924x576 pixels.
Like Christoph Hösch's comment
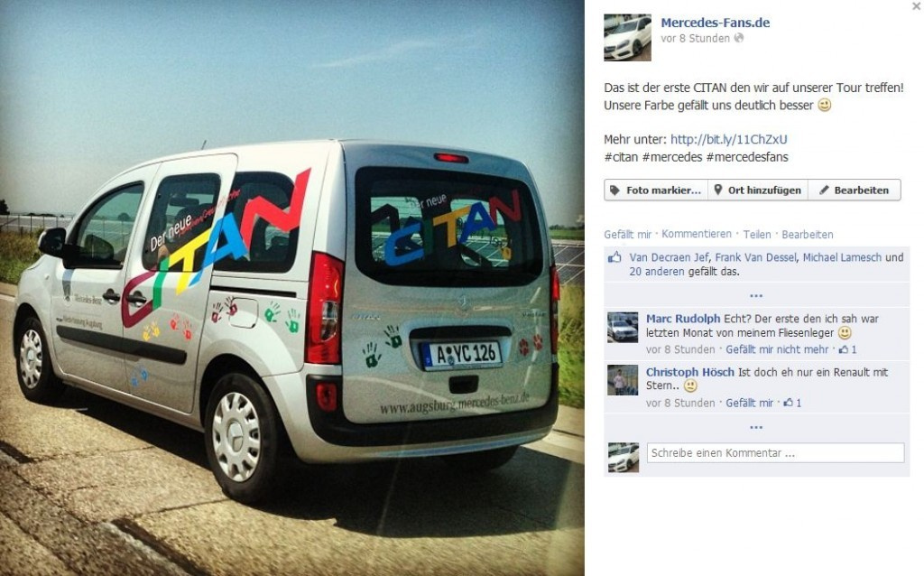coord(749,404)
